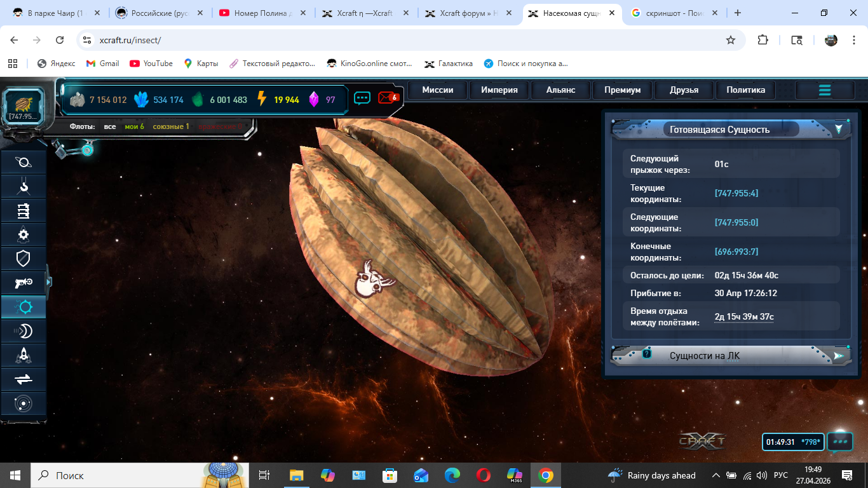Open the Миссии menu

[x=438, y=90]
